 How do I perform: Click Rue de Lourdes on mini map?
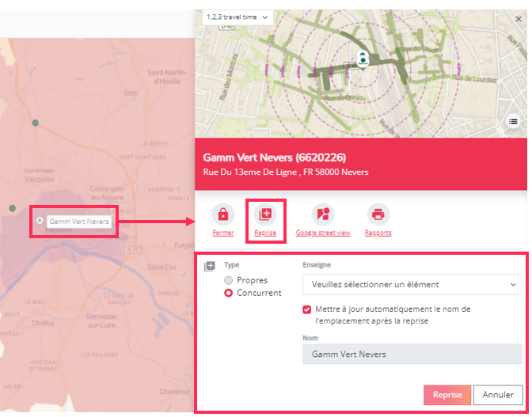[x=474, y=79]
